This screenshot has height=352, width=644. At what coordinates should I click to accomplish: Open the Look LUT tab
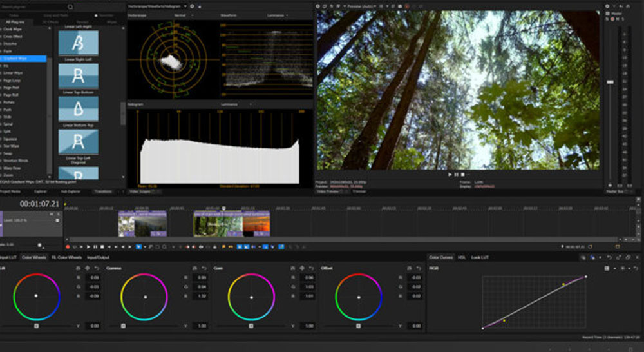(x=480, y=257)
